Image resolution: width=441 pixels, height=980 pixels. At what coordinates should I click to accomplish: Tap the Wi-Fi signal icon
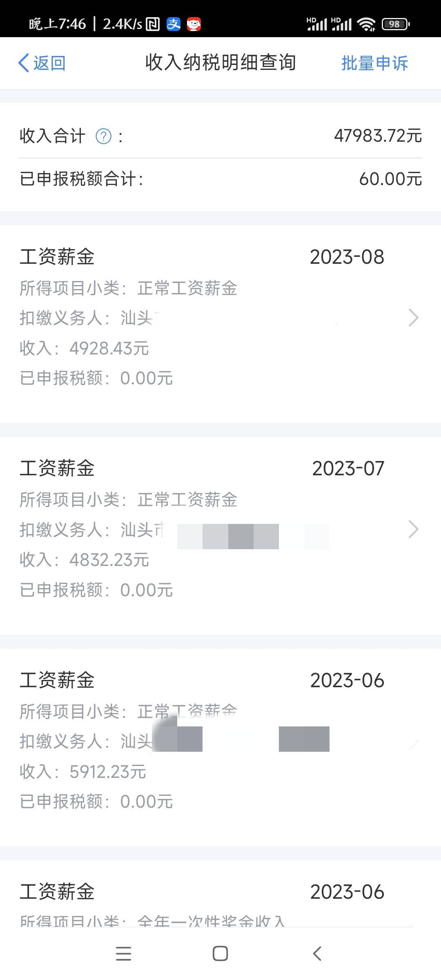(366, 24)
